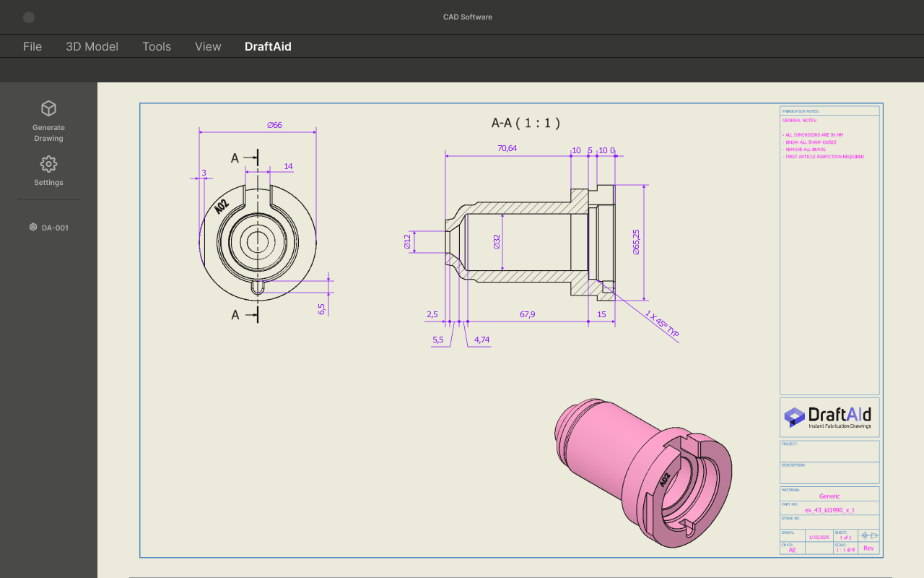This screenshot has height=578, width=924.
Task: Select the part number ex_43_id1990_x_t
Action: (x=829, y=510)
